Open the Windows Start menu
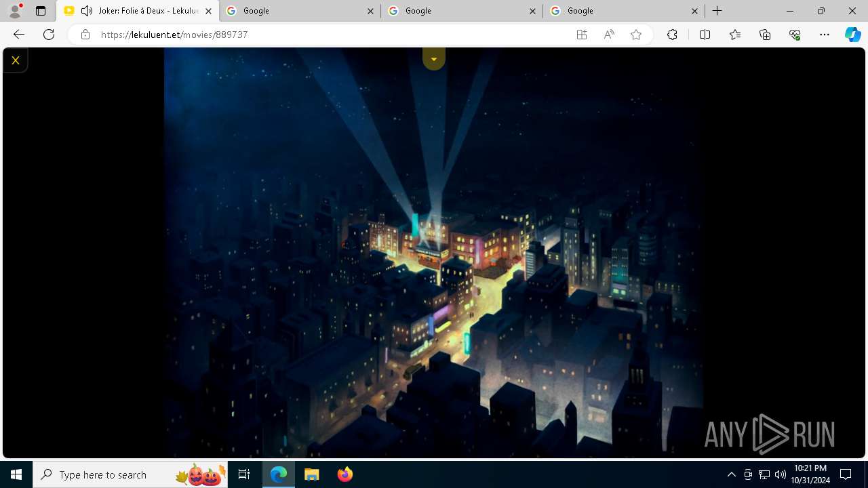The height and width of the screenshot is (488, 868). [x=16, y=474]
